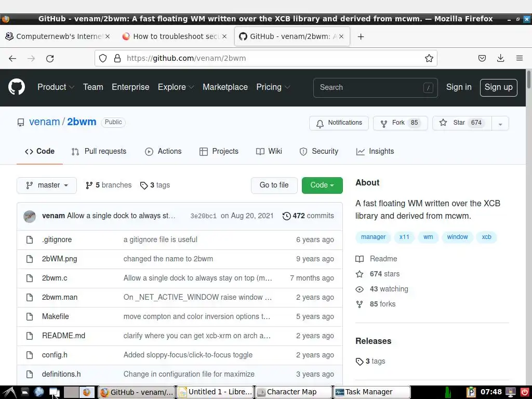Image resolution: width=532 pixels, height=399 pixels.
Task: Open the star lists dropdown arrow
Action: [x=500, y=123]
